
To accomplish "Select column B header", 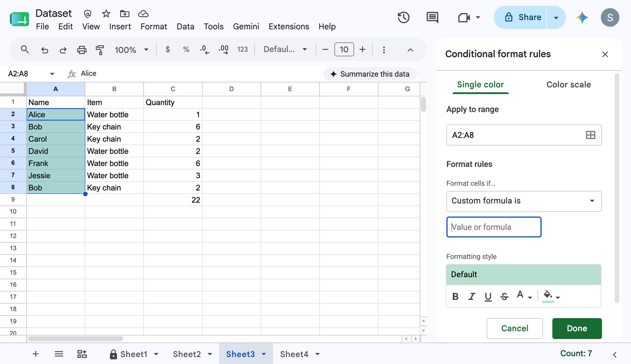I will point(114,89).
